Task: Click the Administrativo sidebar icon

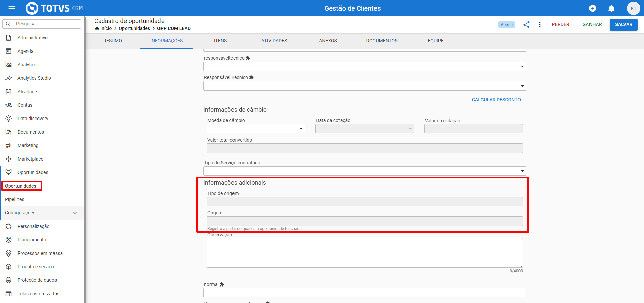Action: tap(9, 38)
